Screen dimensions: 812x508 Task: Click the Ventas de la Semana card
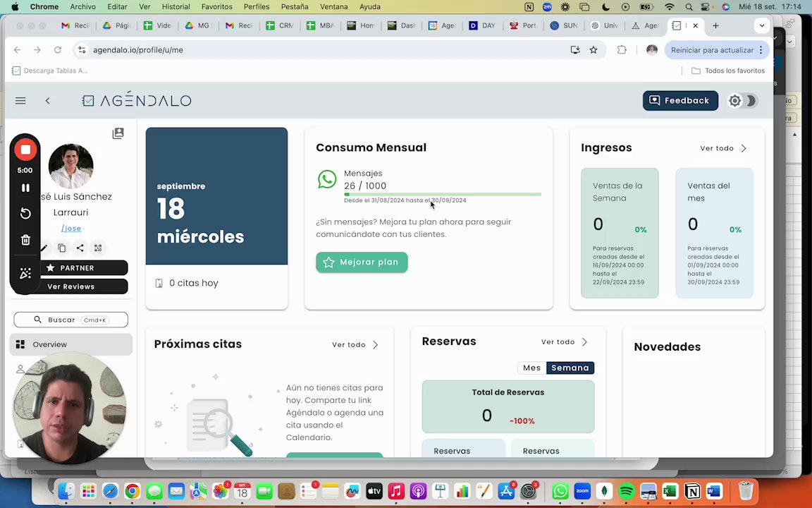click(x=620, y=233)
